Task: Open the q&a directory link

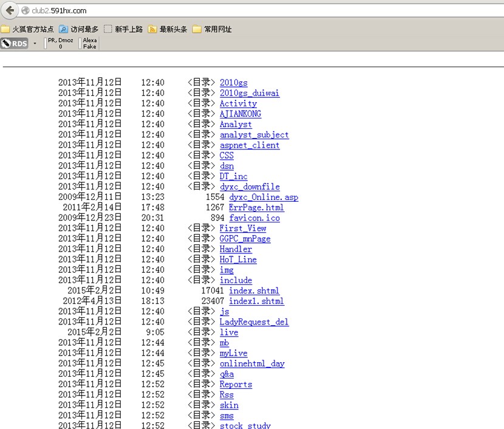Action: coord(226,374)
